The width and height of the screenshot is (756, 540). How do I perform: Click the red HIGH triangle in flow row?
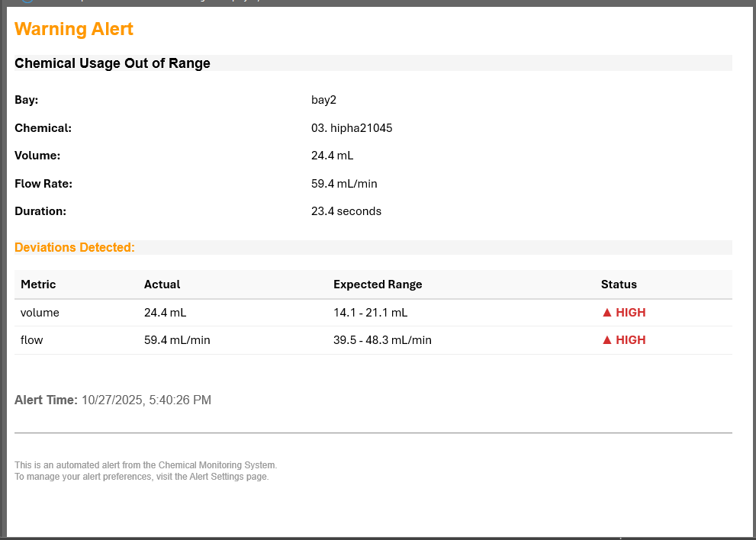(x=607, y=340)
